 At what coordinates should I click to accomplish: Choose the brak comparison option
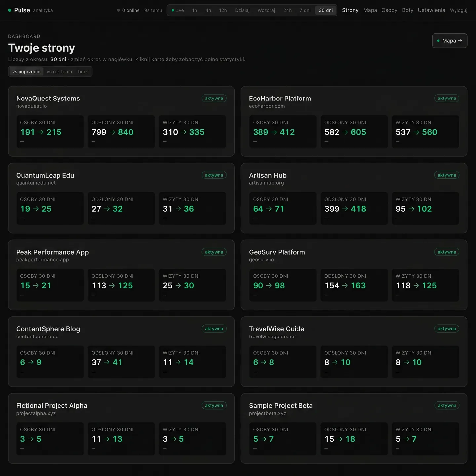(83, 72)
